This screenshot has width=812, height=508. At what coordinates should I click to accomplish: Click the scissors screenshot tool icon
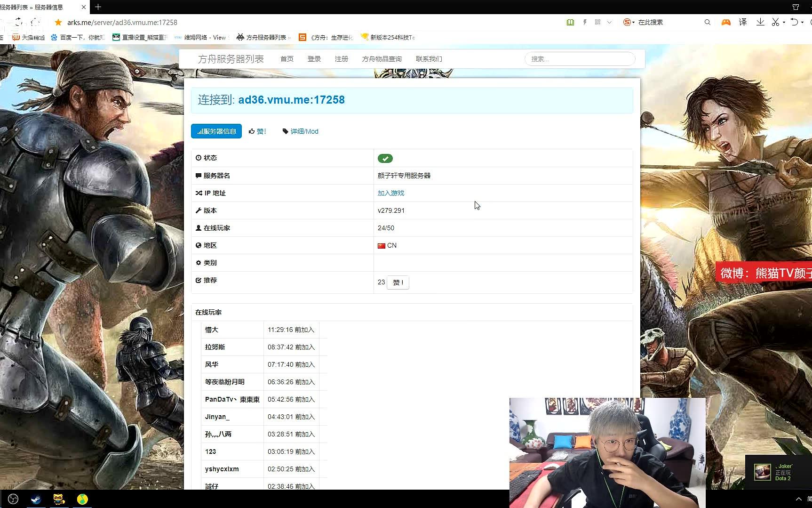[x=775, y=22]
